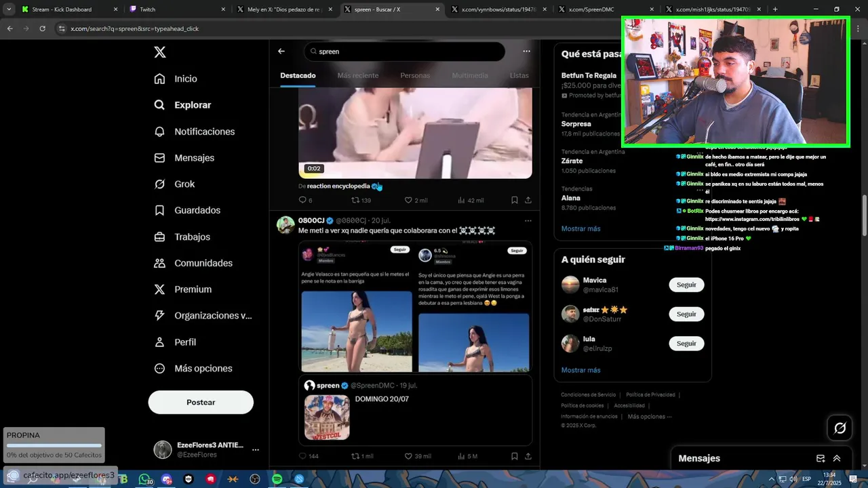Open footer Más opciones dropdown

[650, 416]
